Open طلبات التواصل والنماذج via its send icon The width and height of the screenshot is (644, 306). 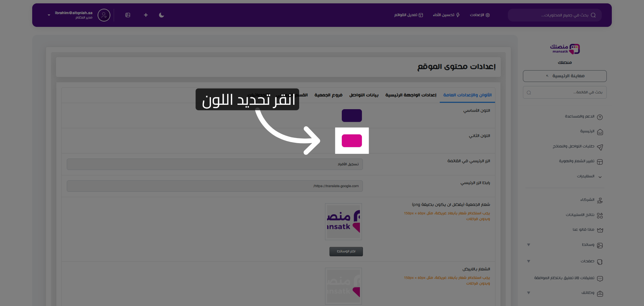[x=600, y=147]
